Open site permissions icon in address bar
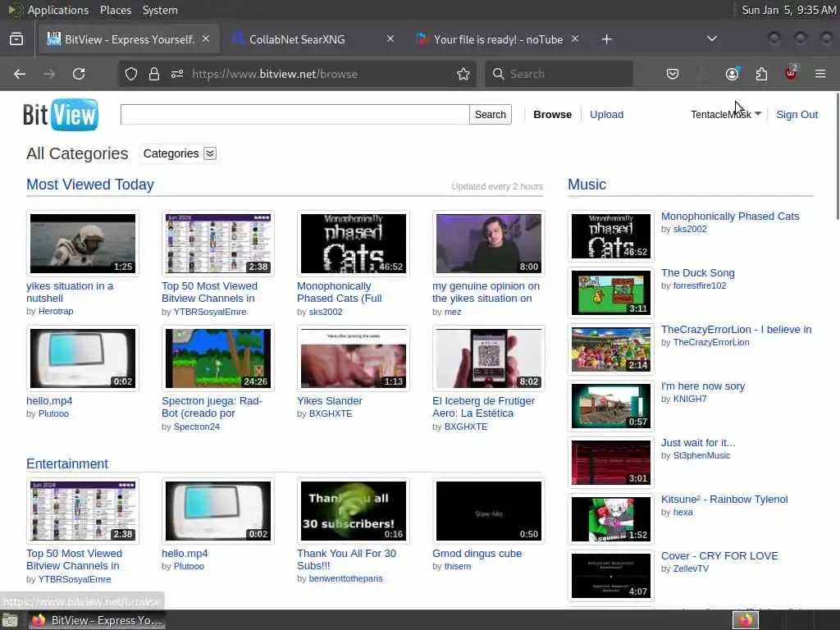 click(x=177, y=74)
